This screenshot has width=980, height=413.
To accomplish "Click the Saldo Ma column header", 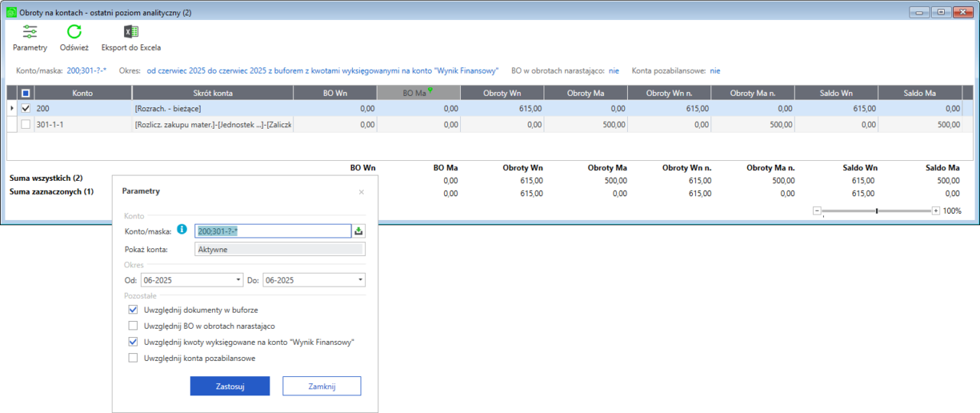I will tap(919, 93).
